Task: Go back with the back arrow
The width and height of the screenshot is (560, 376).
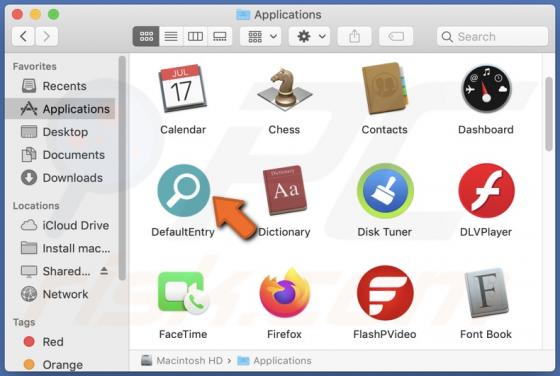Action: click(23, 36)
